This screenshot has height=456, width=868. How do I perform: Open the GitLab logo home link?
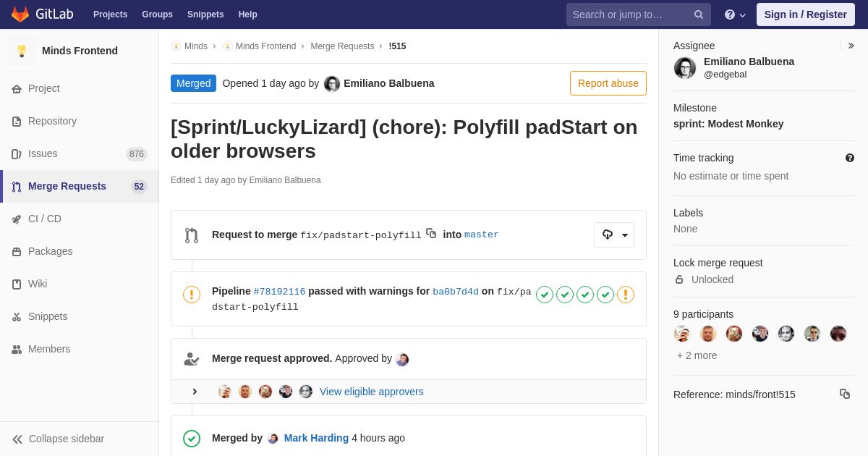pos(41,14)
